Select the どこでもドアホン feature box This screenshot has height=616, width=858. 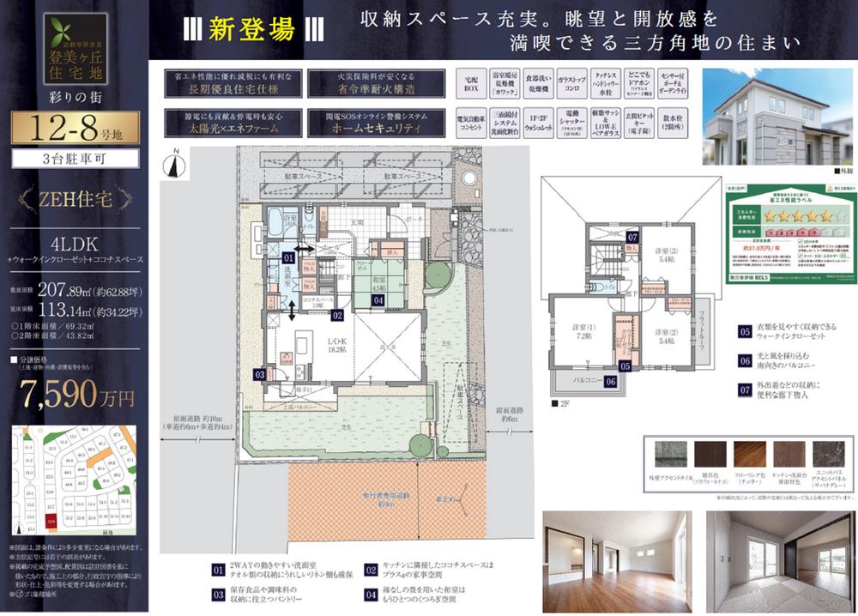coord(639,84)
